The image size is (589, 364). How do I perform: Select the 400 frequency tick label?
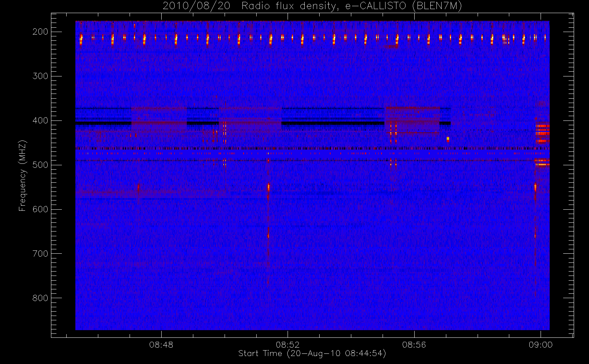[x=40, y=120]
